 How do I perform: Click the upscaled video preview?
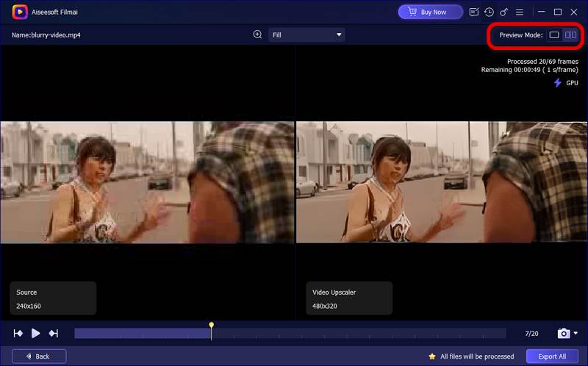tap(442, 182)
